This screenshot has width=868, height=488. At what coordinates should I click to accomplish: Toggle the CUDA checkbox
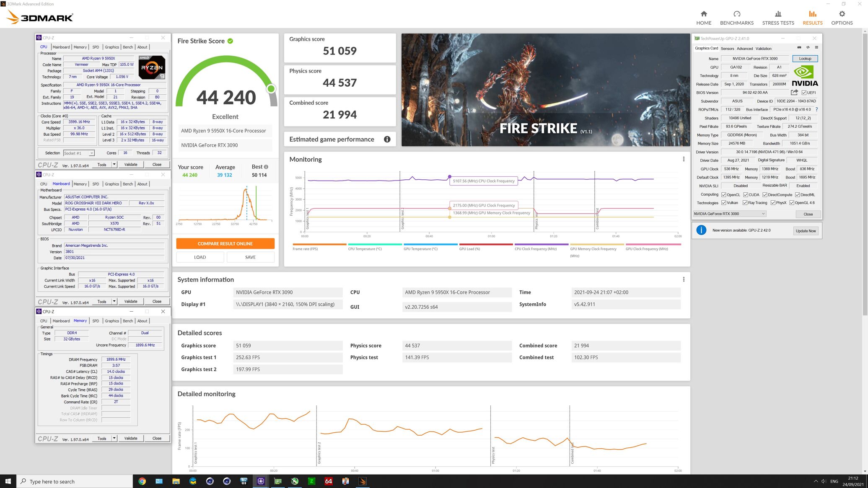746,195
